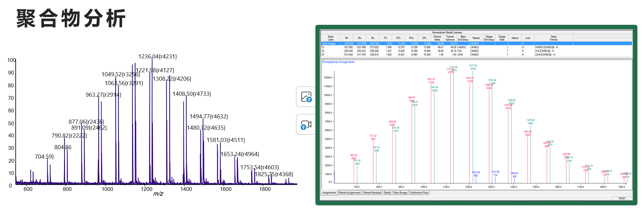644x211 pixels.
Task: Click the Mn column header
Action: [346, 38]
